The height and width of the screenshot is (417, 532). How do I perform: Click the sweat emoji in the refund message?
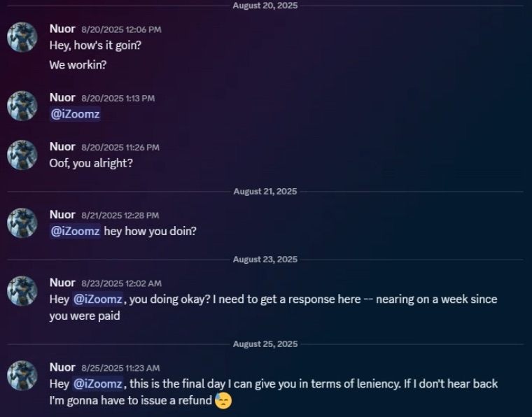click(x=223, y=401)
